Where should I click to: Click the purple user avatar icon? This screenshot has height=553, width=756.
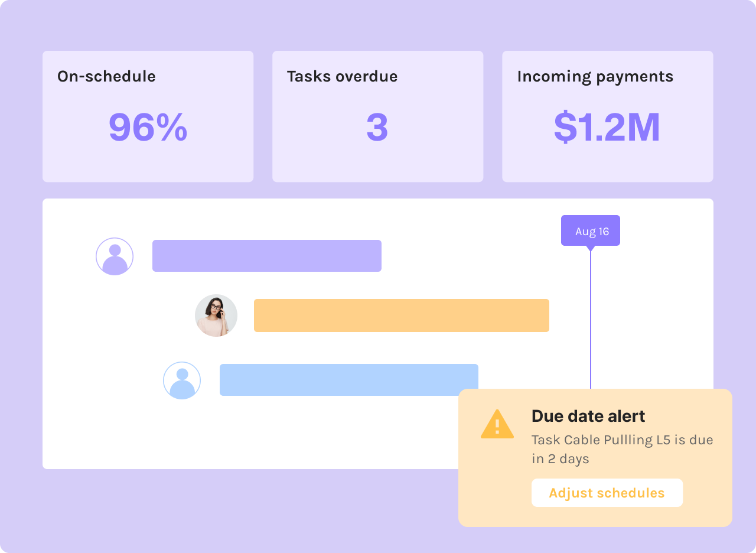tap(115, 256)
